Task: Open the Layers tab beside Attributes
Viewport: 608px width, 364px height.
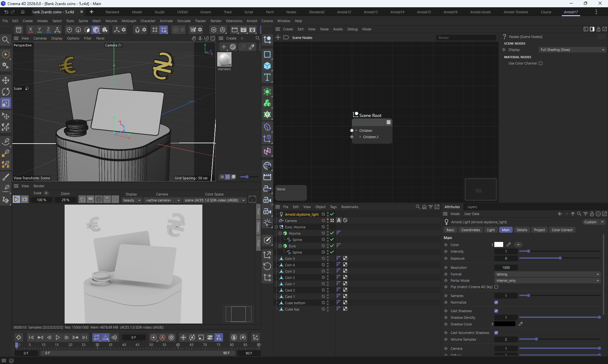Action: 472,207
